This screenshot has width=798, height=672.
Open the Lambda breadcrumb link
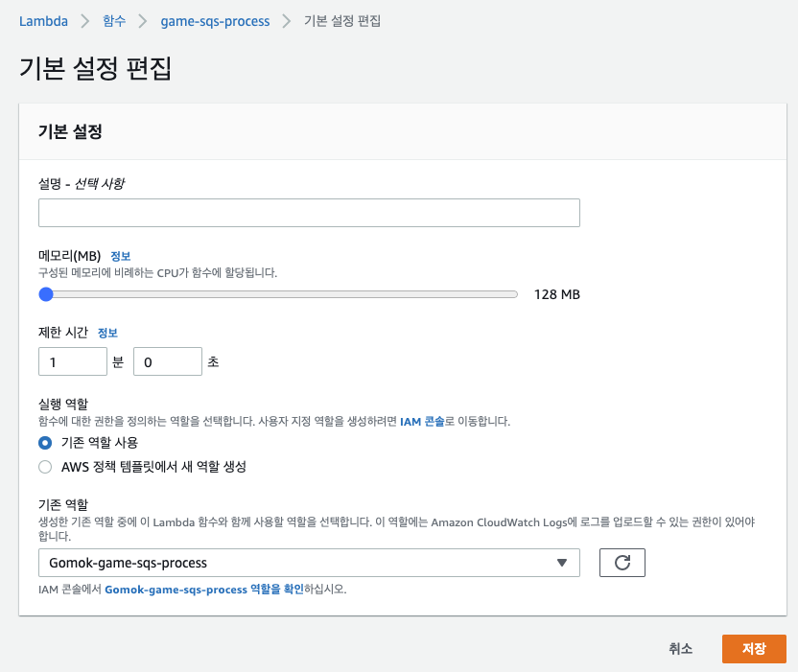click(x=43, y=21)
